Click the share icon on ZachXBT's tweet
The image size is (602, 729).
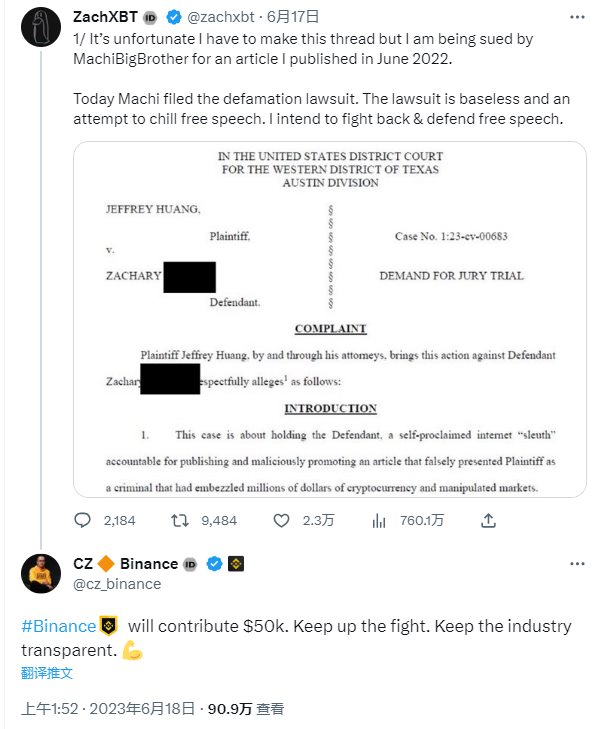(x=488, y=520)
